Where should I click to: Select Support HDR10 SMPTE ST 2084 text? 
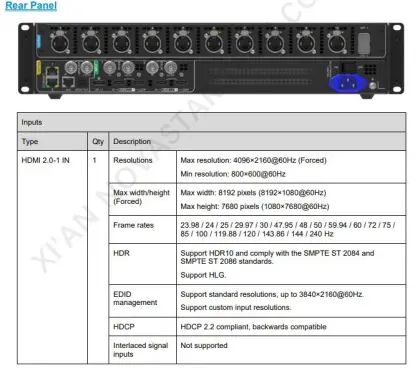click(x=277, y=257)
